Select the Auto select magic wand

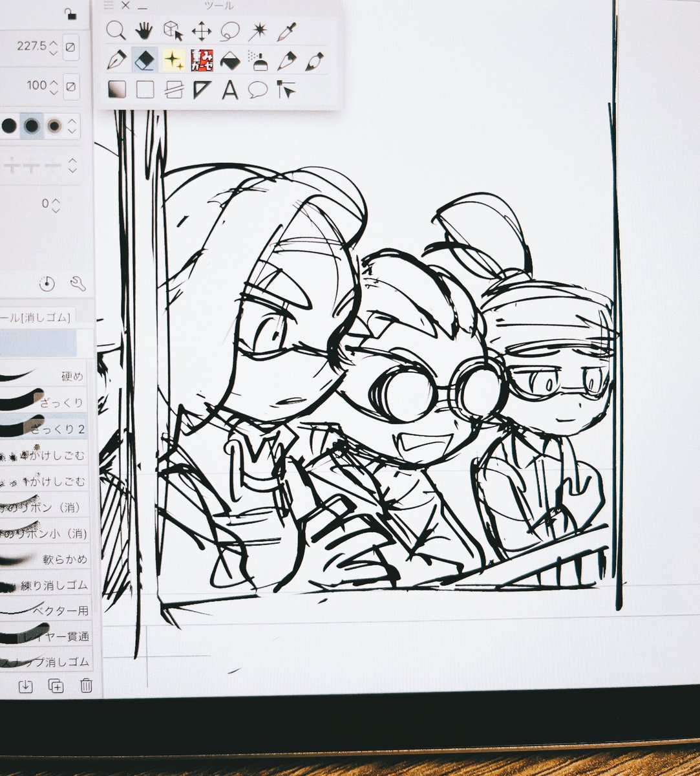point(258,30)
